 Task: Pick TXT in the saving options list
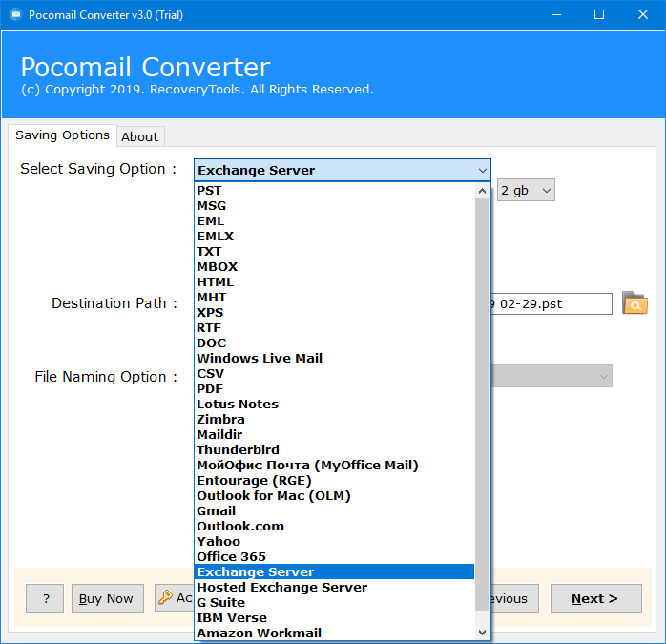click(335, 252)
